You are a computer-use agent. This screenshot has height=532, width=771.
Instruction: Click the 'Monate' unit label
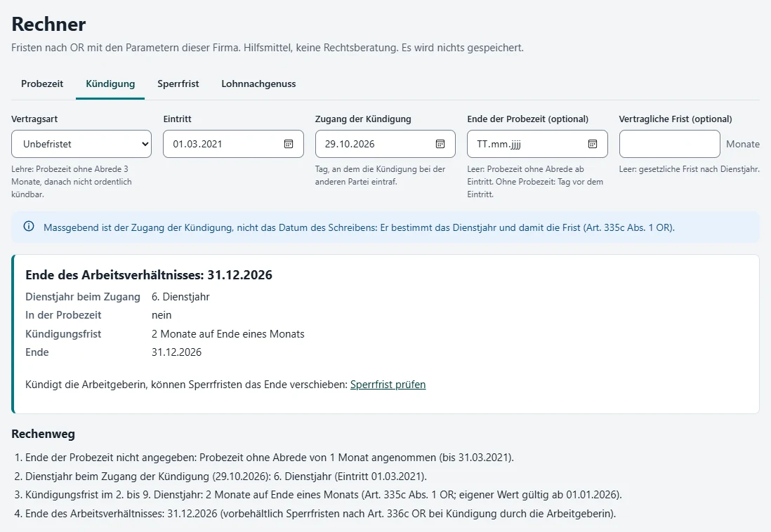743,144
